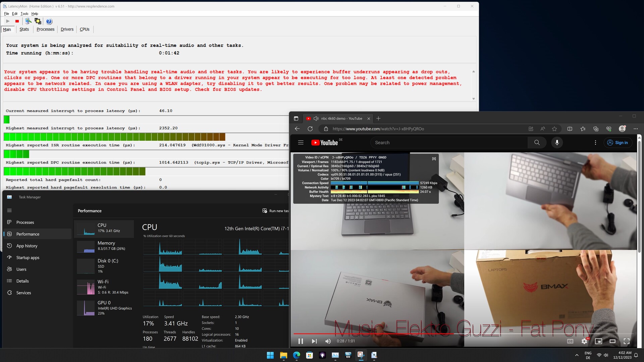Open the Tools menu in LatencyMon
Viewport: 644px width, 362px height.
coord(24,14)
